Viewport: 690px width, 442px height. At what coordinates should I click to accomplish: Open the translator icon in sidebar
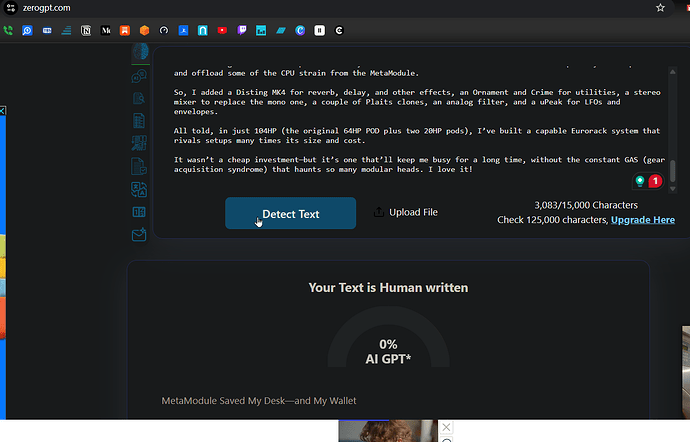[x=139, y=190]
